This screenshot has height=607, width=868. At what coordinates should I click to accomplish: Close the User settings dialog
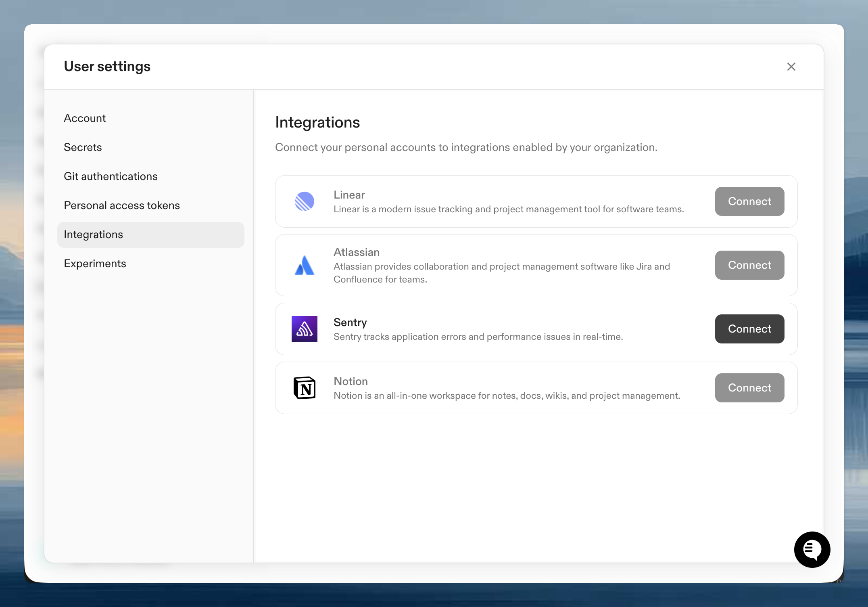point(791,67)
